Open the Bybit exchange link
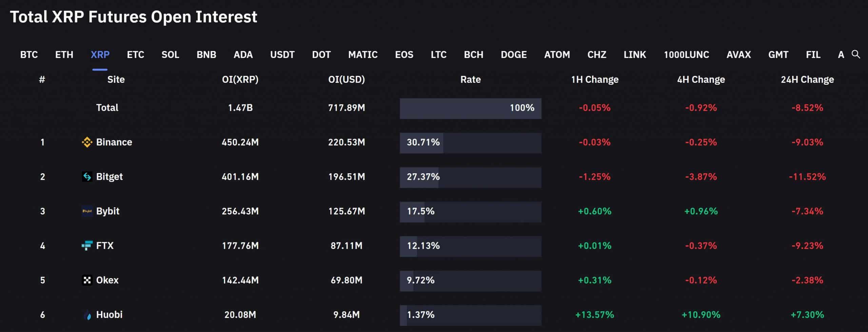 (107, 211)
